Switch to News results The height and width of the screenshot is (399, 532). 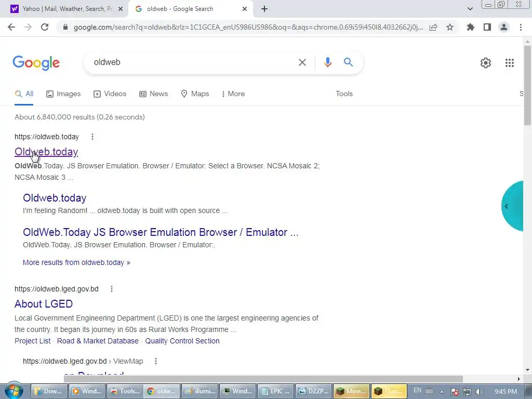click(154, 94)
